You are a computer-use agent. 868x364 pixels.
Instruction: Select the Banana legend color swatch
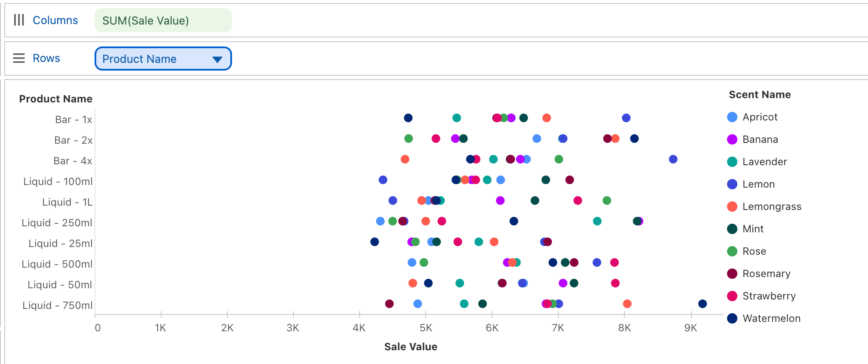coord(732,139)
